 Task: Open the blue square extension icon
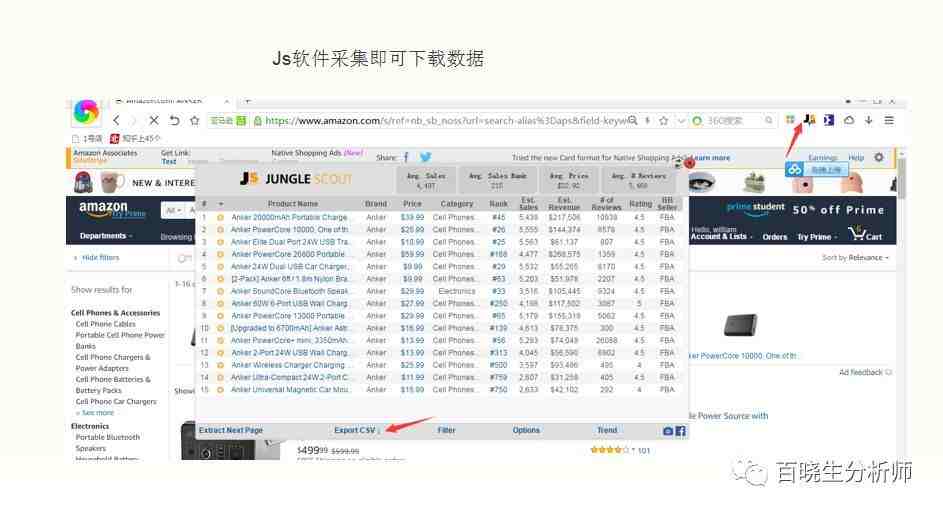pos(829,120)
